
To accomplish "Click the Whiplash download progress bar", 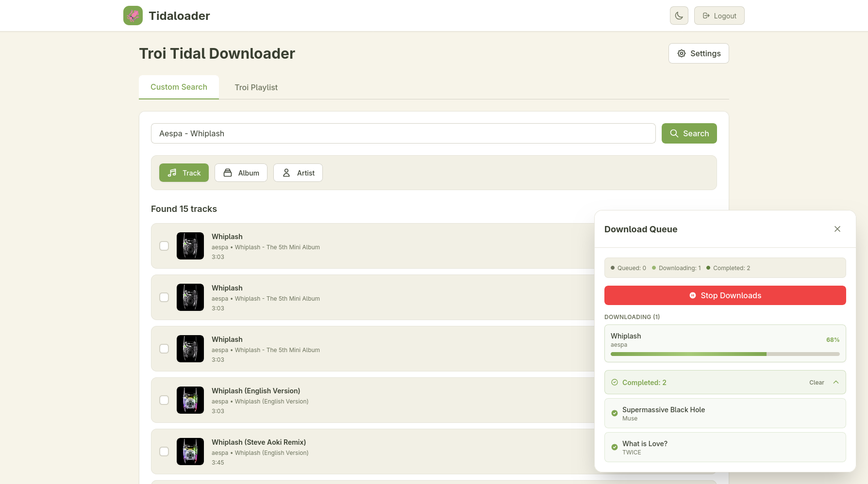I will 725,354.
